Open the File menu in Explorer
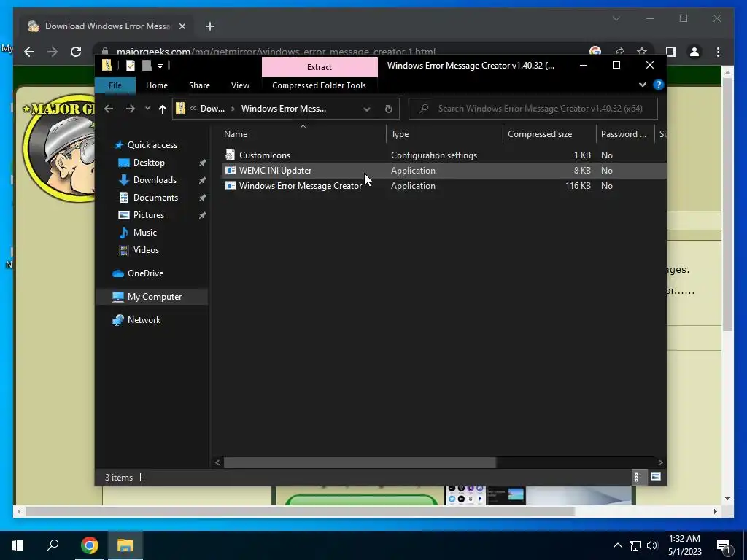 pyautogui.click(x=115, y=85)
